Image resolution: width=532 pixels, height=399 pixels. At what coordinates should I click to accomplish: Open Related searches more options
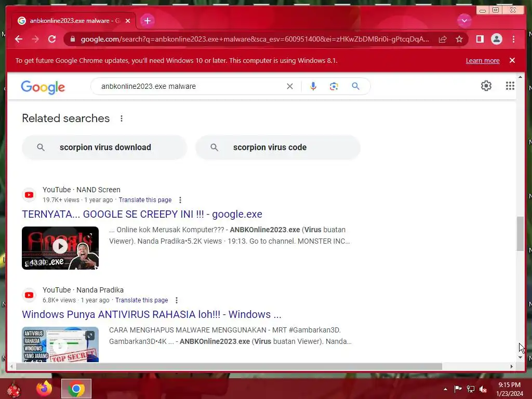point(122,118)
